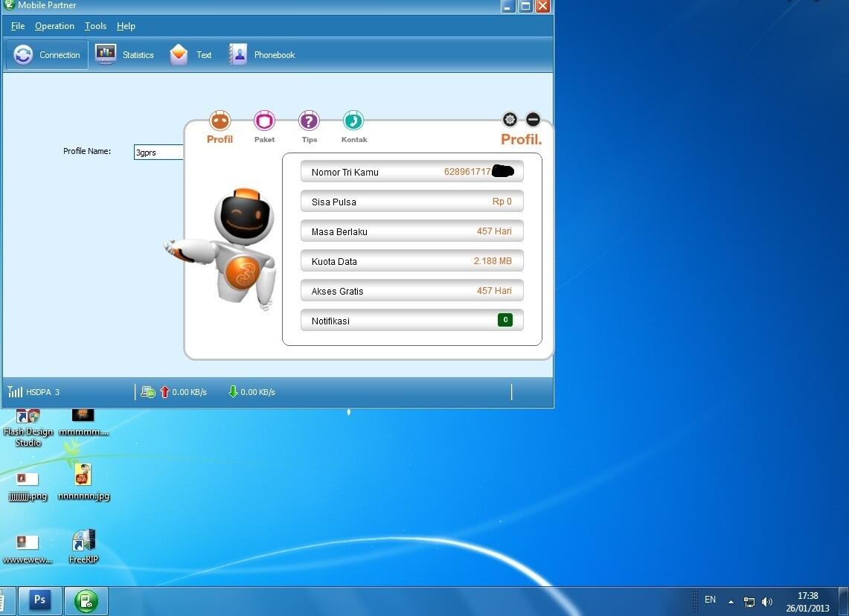Click the 0.00 KB/s upload speed text
Screen dimensions: 849x616
pos(190,392)
